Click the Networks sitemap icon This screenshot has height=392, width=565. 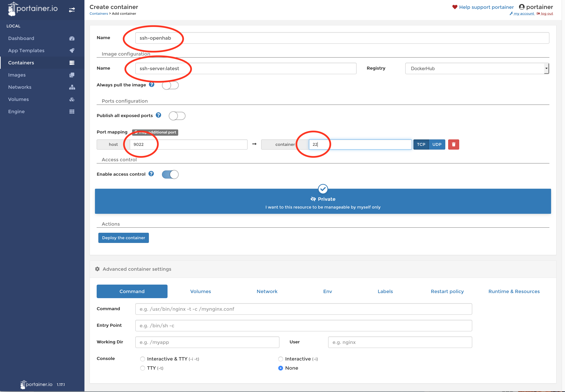click(x=72, y=87)
